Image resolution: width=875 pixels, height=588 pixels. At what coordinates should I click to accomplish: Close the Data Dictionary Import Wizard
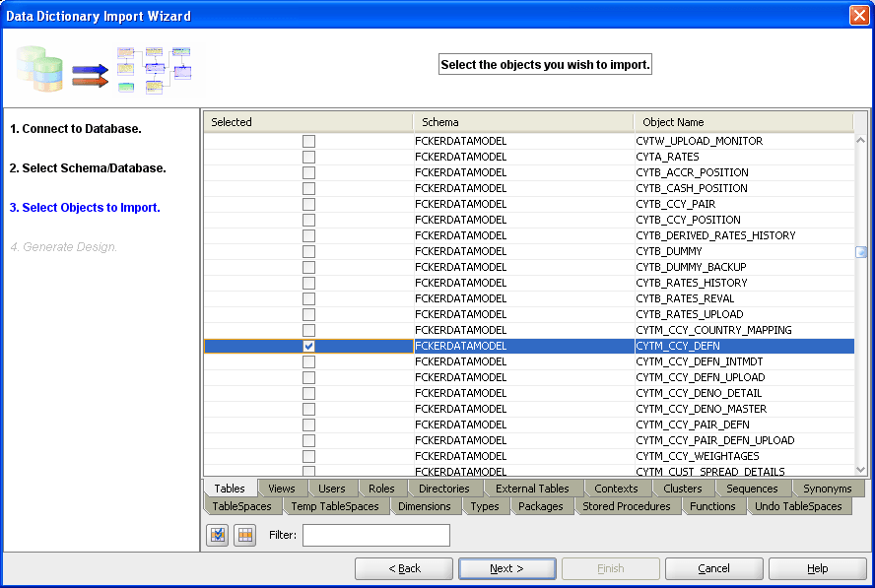[859, 15]
